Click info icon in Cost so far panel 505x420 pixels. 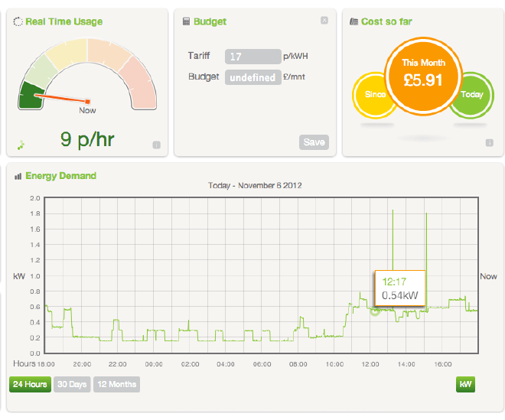tap(487, 142)
